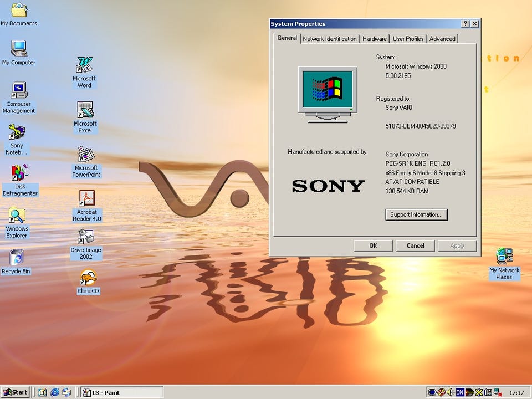Click Cancel in System Properties

pos(415,245)
